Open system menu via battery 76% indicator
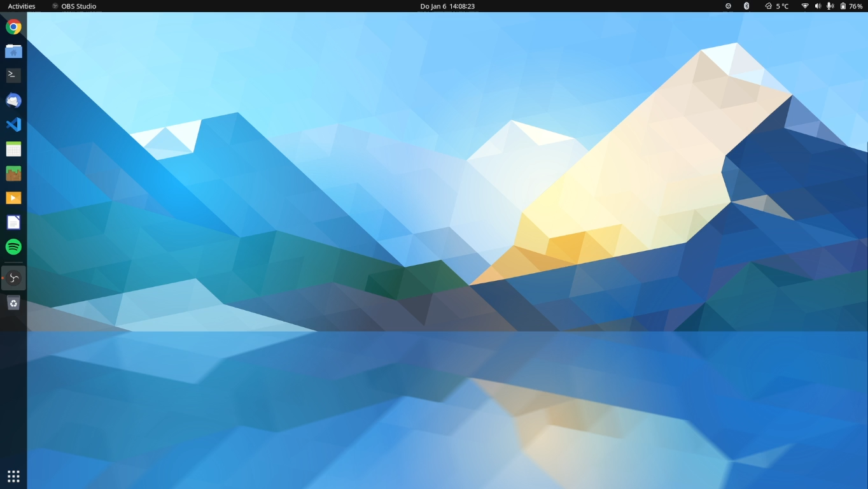 (x=851, y=6)
